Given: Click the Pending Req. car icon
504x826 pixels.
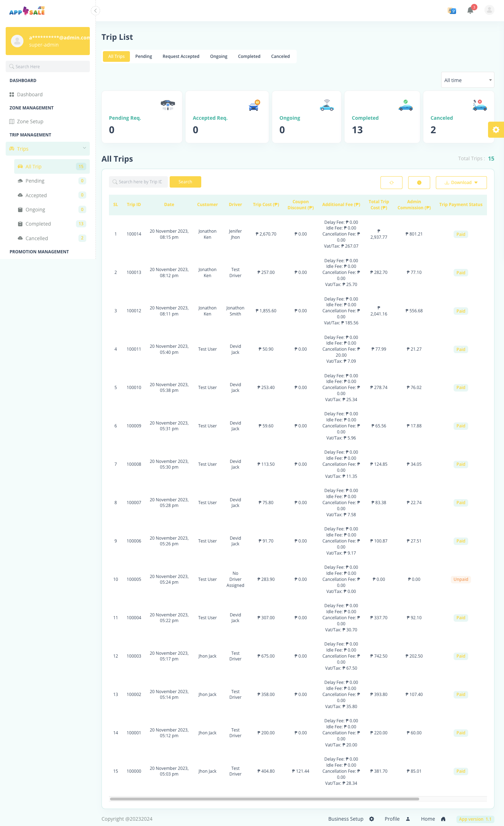Looking at the screenshot, I should coord(168,104).
